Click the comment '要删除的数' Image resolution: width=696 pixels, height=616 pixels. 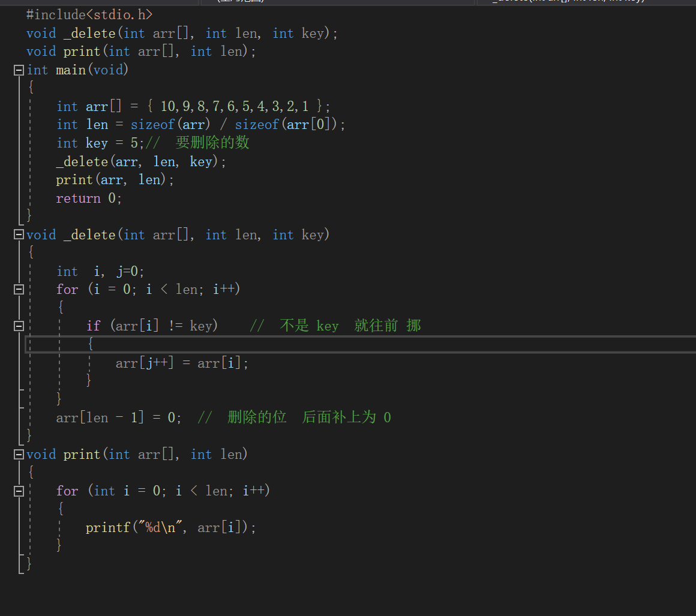pyautogui.click(x=212, y=143)
